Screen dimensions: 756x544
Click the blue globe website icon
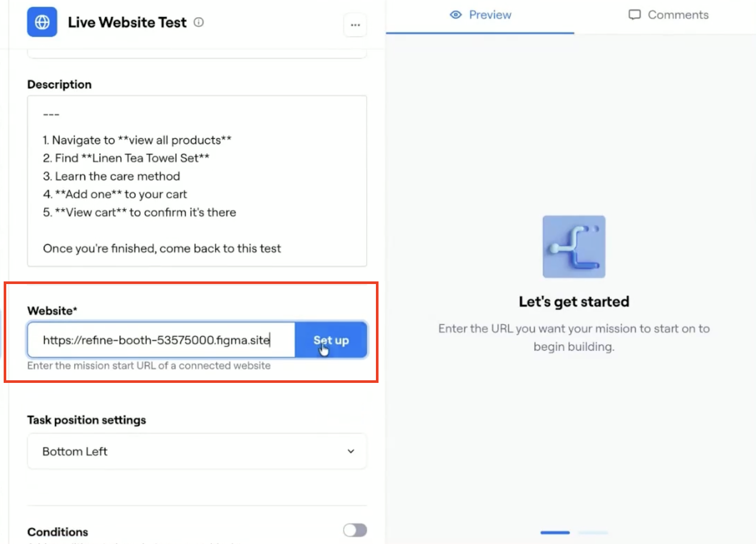[x=42, y=22]
